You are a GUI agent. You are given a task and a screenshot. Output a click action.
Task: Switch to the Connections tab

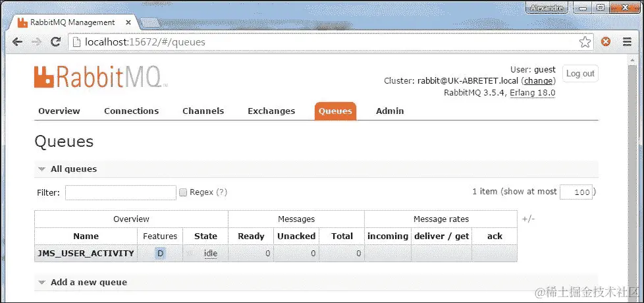[x=132, y=111]
